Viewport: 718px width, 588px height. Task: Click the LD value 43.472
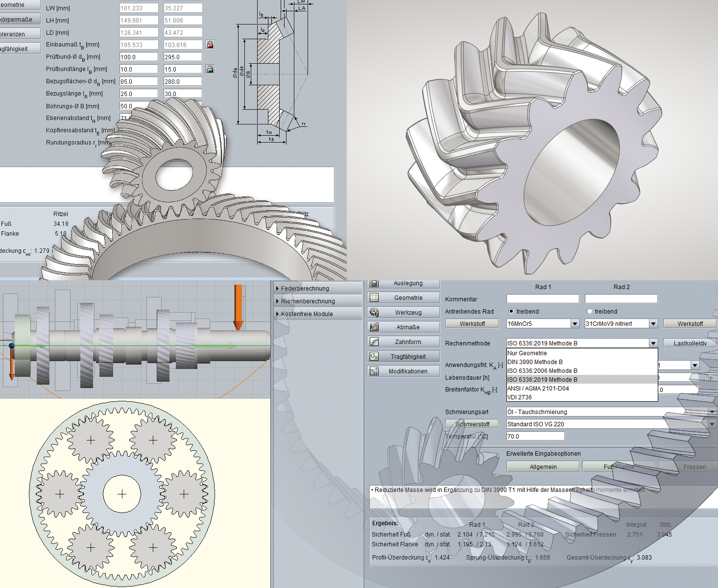183,32
